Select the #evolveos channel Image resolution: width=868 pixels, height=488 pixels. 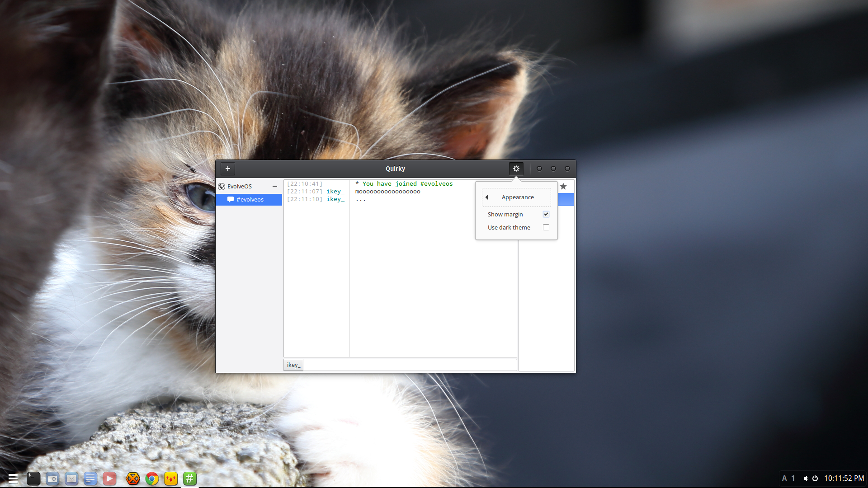click(x=249, y=199)
